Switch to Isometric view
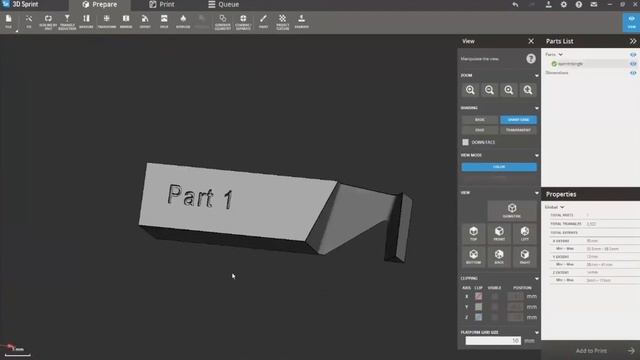Screen dimensions: 640x360 point(512,210)
